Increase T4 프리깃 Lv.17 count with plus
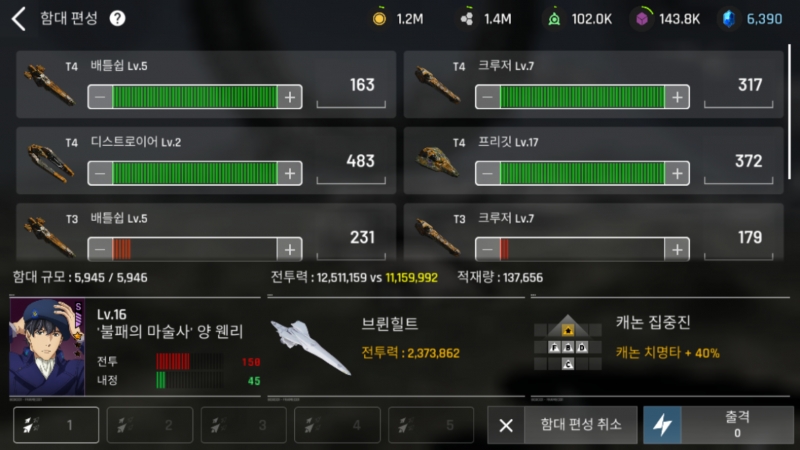Image resolution: width=800 pixels, height=450 pixels. pos(677,173)
